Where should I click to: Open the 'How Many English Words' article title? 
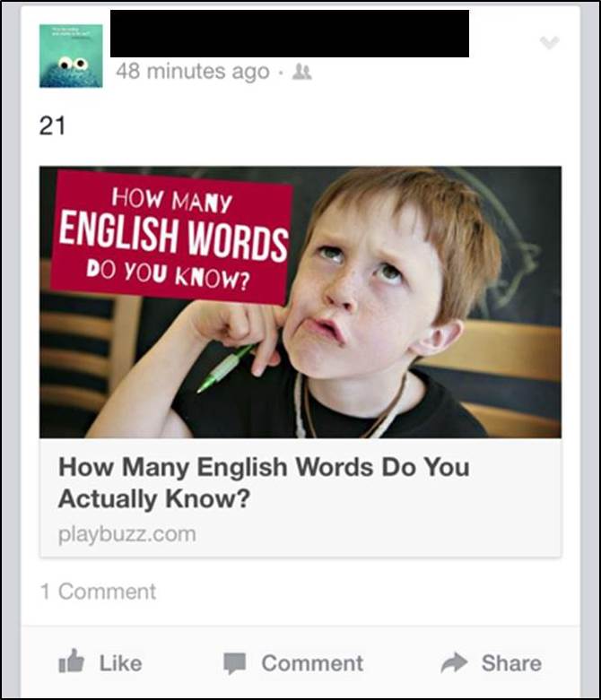coord(264,482)
